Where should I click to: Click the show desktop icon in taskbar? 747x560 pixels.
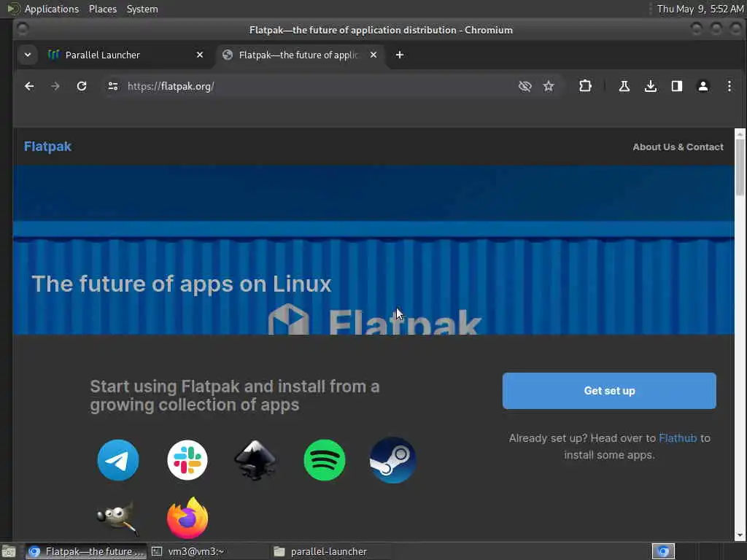pyautogui.click(x=9, y=551)
